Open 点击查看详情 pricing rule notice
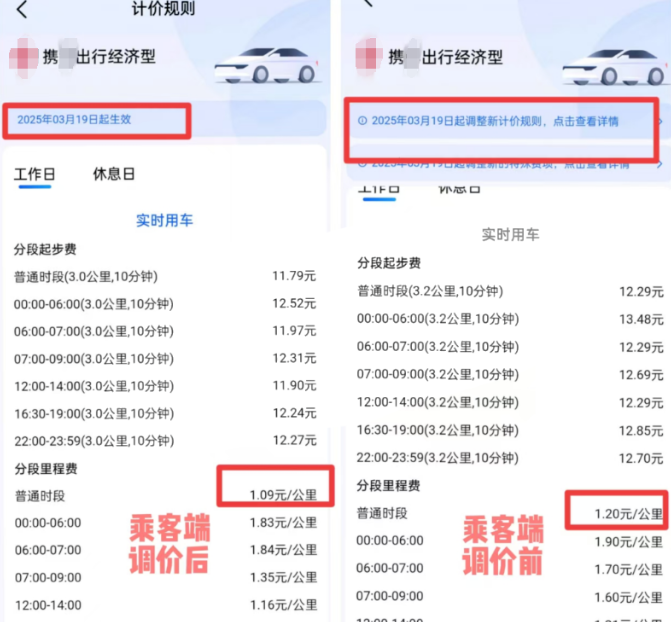The width and height of the screenshot is (671, 622). pyautogui.click(x=494, y=121)
